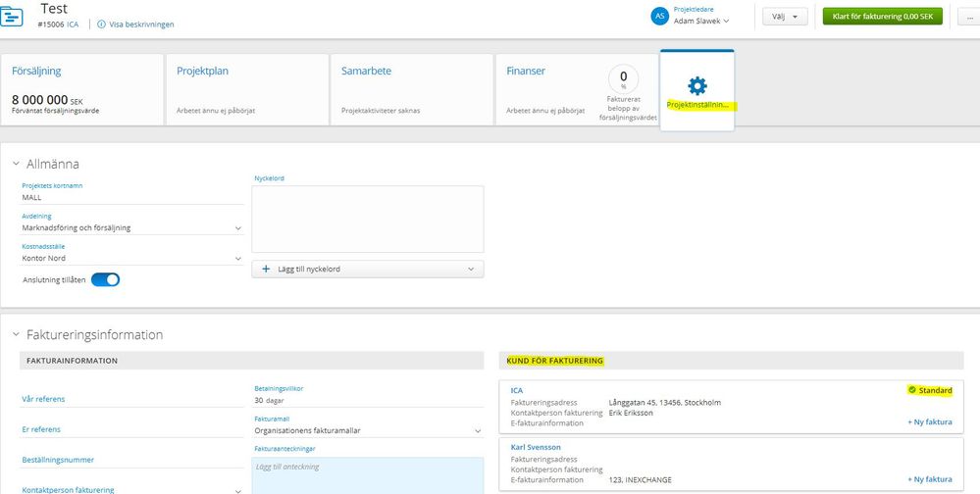Click the Er referens field
The width and height of the screenshot is (980, 494).
coord(131,429)
